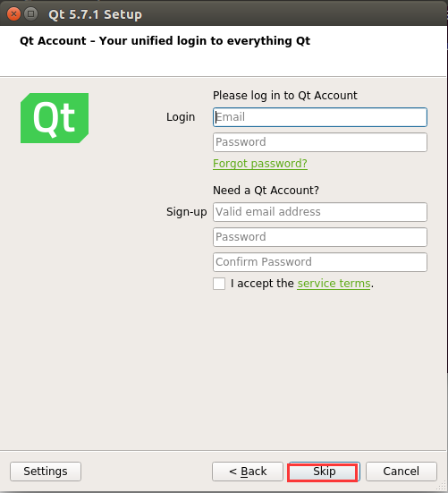Viewport: 448px width, 493px height.
Task: Cancel the Qt setup
Action: 402,472
